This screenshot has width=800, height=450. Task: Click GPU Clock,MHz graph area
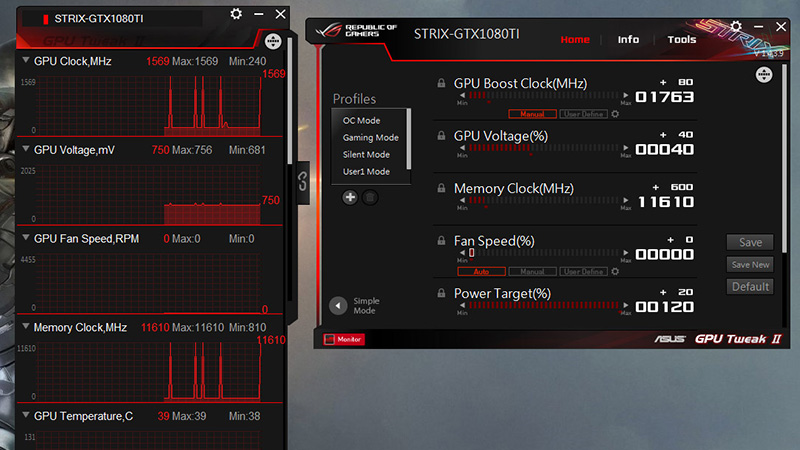(x=149, y=106)
